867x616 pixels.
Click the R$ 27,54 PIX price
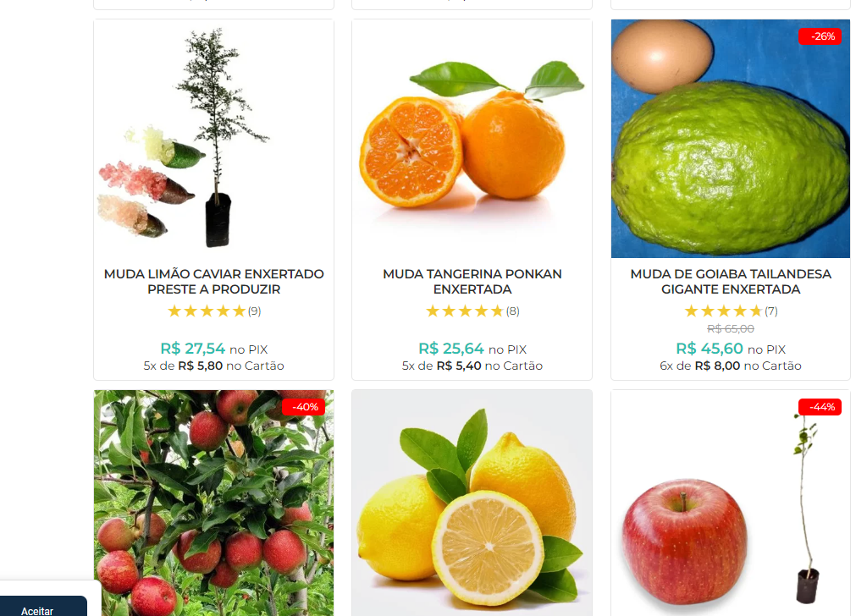tap(192, 349)
